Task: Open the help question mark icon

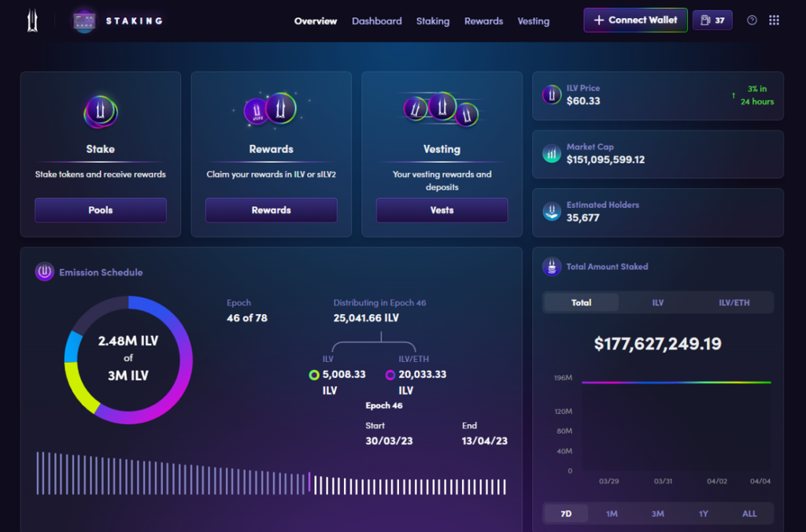Action: [x=752, y=20]
